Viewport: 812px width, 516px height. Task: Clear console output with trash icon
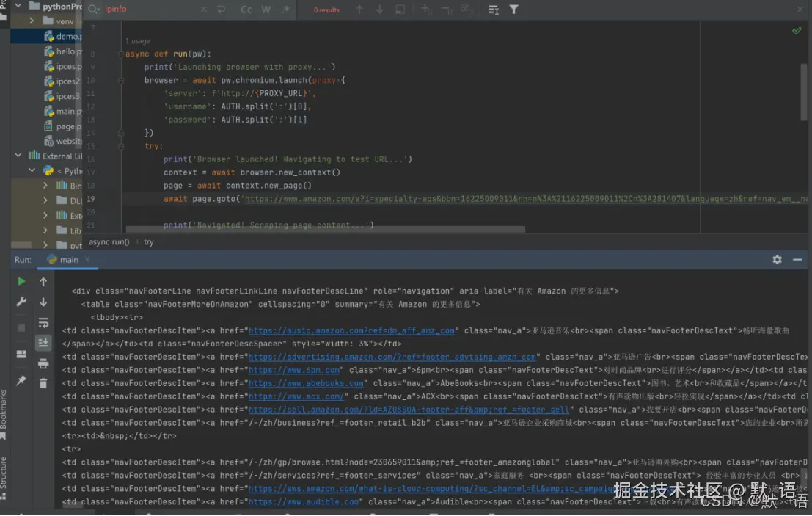point(43,383)
